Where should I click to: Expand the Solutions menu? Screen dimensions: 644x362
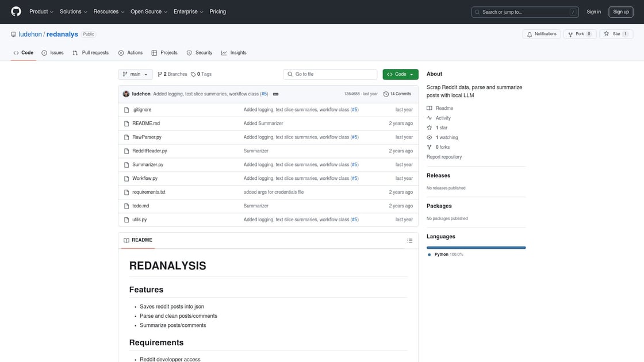pyautogui.click(x=73, y=11)
